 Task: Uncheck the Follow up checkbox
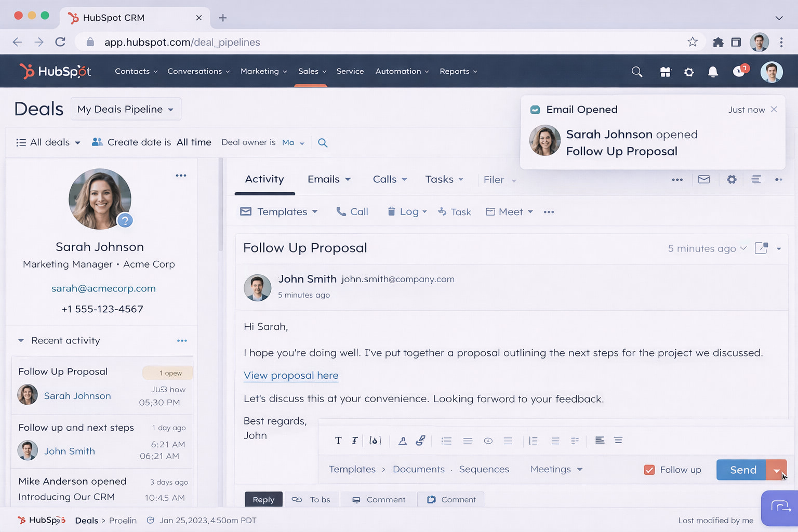click(x=649, y=470)
